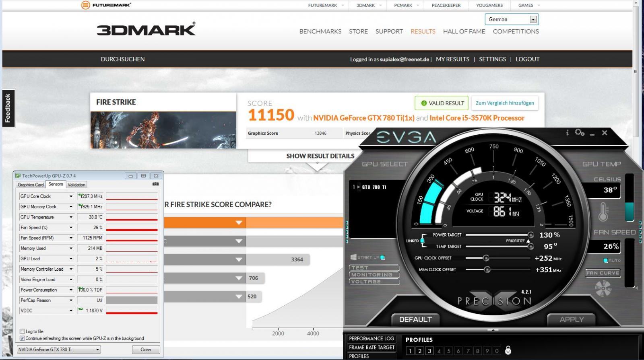Select profile slot 4 in Precision
Viewport: 644px width, 360px height.
tap(439, 351)
